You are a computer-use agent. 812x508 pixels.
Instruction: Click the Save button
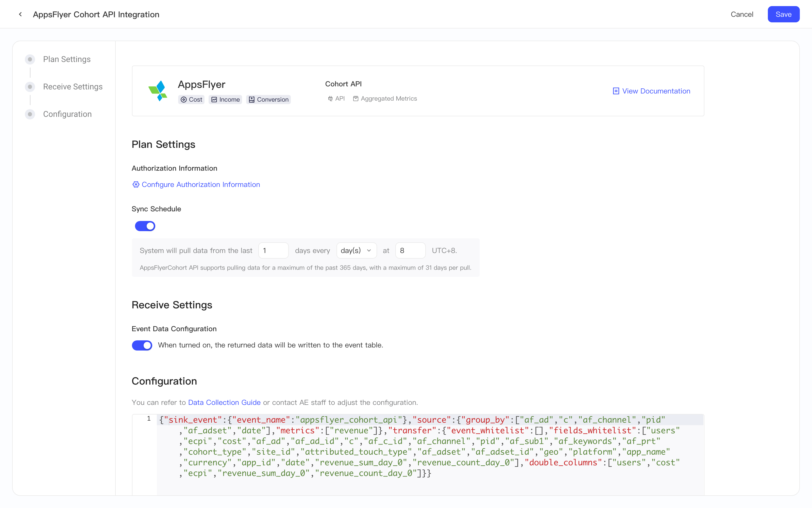[x=784, y=14]
